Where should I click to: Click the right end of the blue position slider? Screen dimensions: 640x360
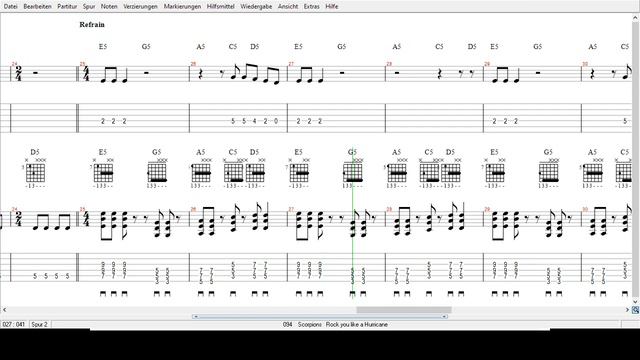click(x=444, y=316)
